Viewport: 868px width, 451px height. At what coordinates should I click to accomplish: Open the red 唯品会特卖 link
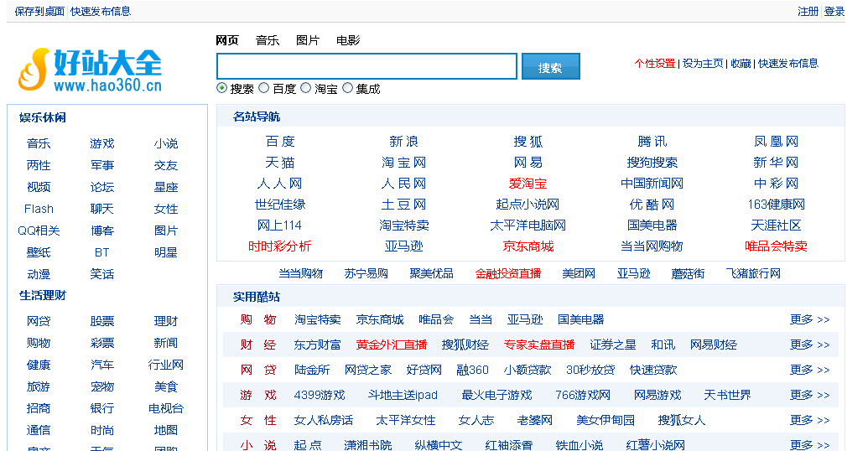point(776,246)
